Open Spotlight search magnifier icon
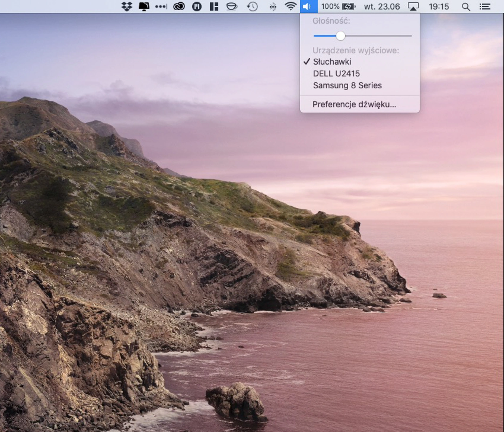504x432 pixels. click(x=466, y=7)
